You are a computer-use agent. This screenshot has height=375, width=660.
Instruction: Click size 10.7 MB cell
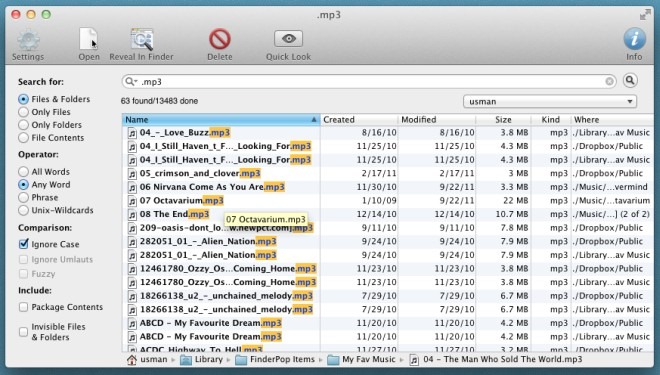[512, 214]
